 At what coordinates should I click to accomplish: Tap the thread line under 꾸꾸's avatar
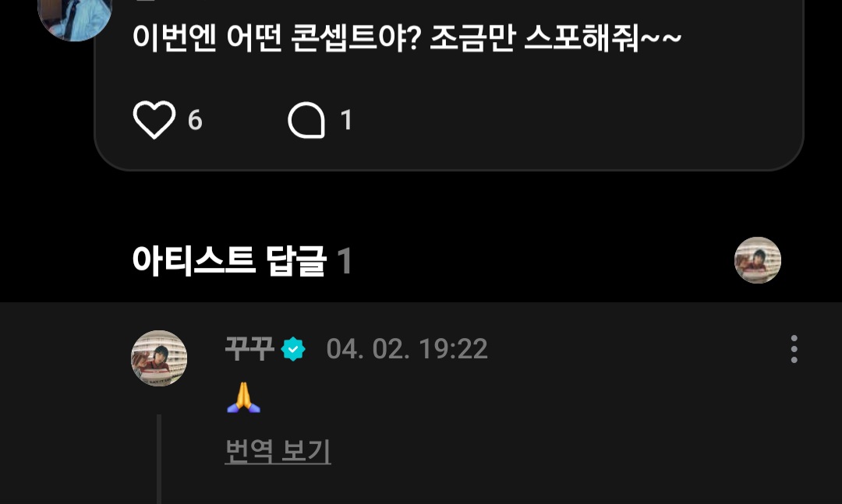pyautogui.click(x=159, y=459)
